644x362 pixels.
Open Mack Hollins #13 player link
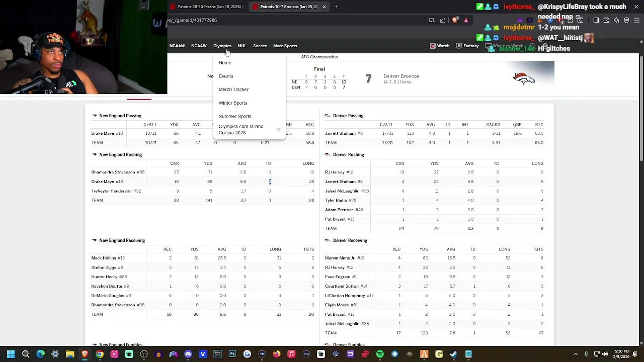(x=108, y=258)
